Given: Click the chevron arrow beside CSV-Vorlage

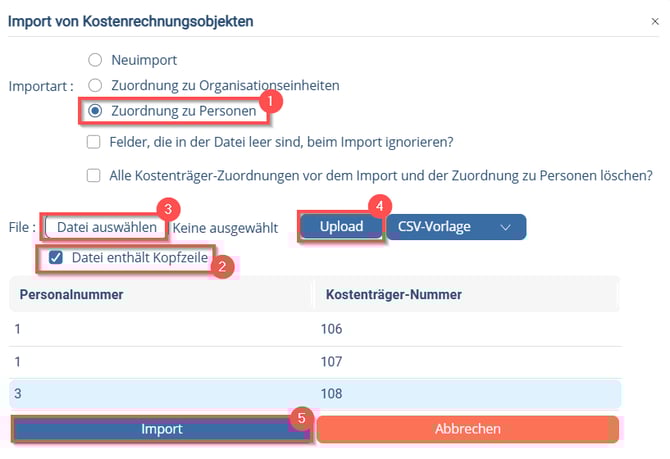Looking at the screenshot, I should [505, 227].
